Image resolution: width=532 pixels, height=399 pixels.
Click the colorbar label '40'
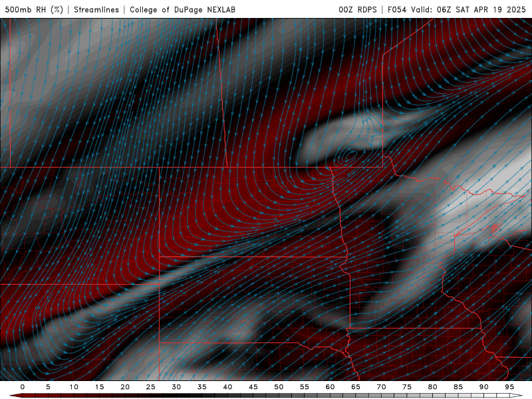click(x=227, y=387)
